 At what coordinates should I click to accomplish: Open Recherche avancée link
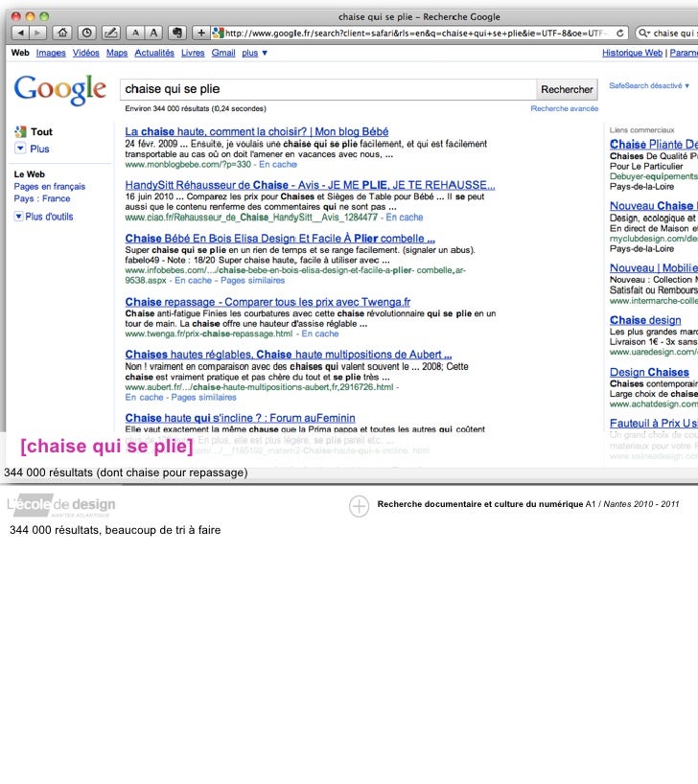[x=565, y=108]
